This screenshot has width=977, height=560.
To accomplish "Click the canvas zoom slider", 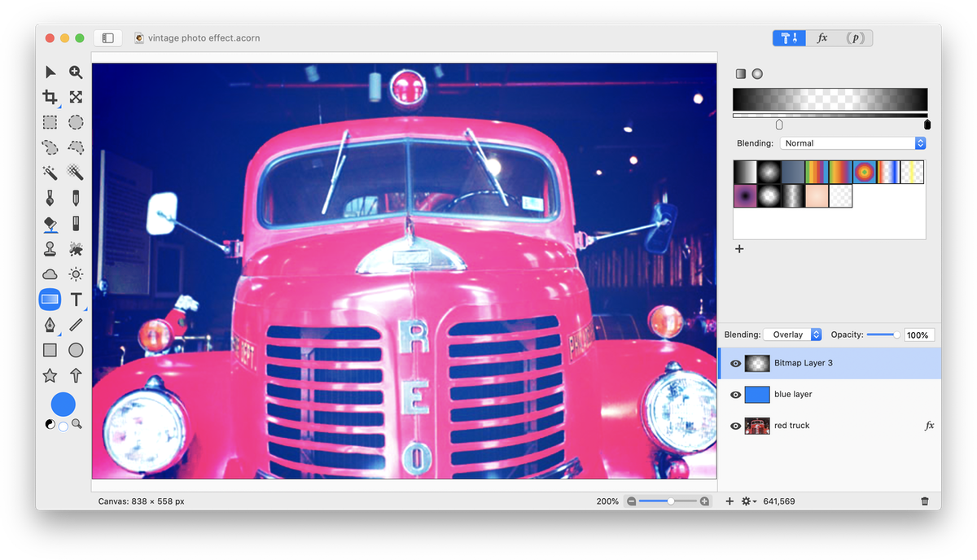I will (668, 501).
